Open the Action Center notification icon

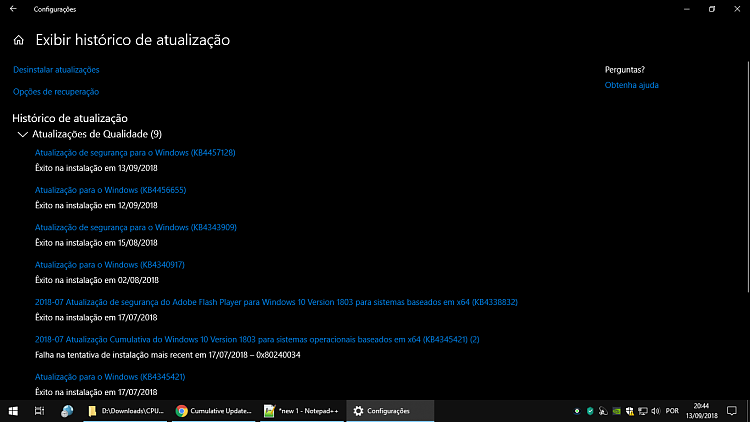coord(732,411)
